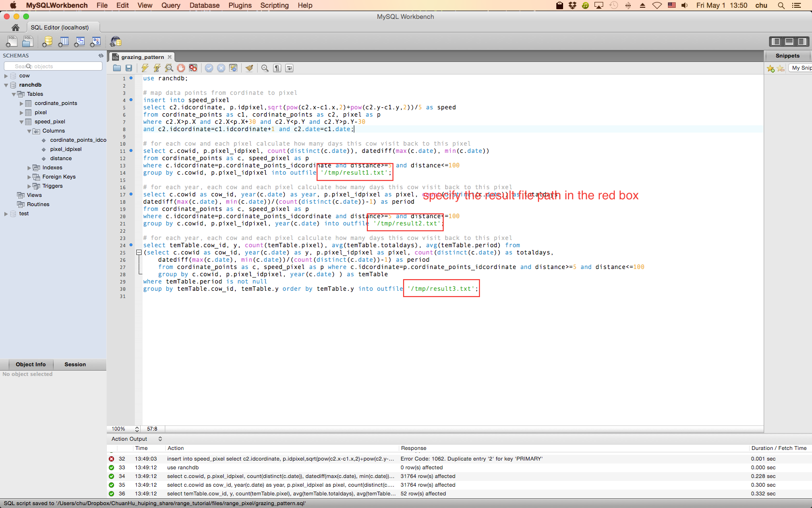The width and height of the screenshot is (812, 508).
Task: Select the distance column
Action: 61,159
